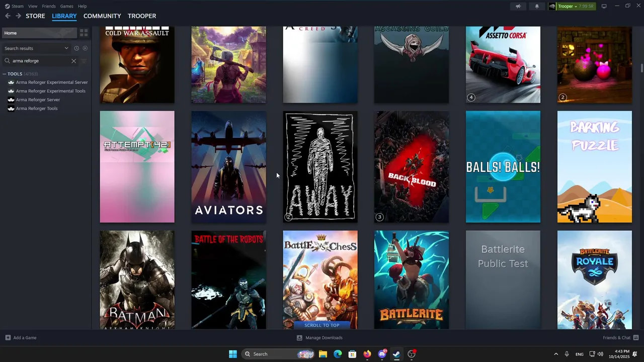
Task: Open the AWAY game cover
Action: 320,167
